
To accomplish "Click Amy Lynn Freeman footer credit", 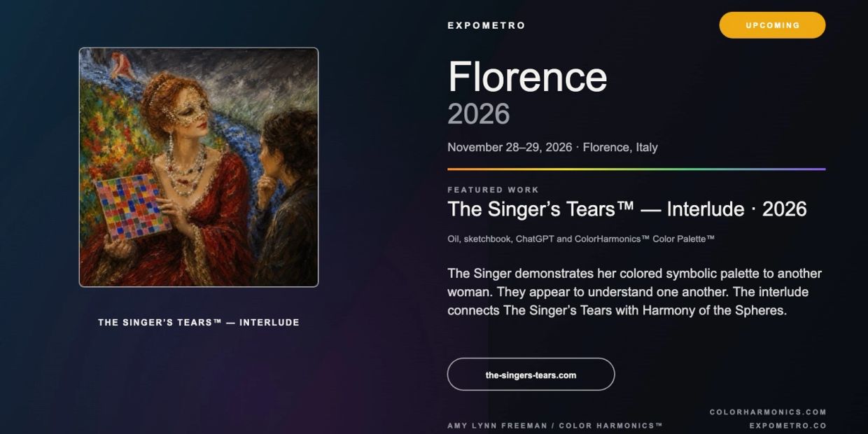I will tap(555, 426).
